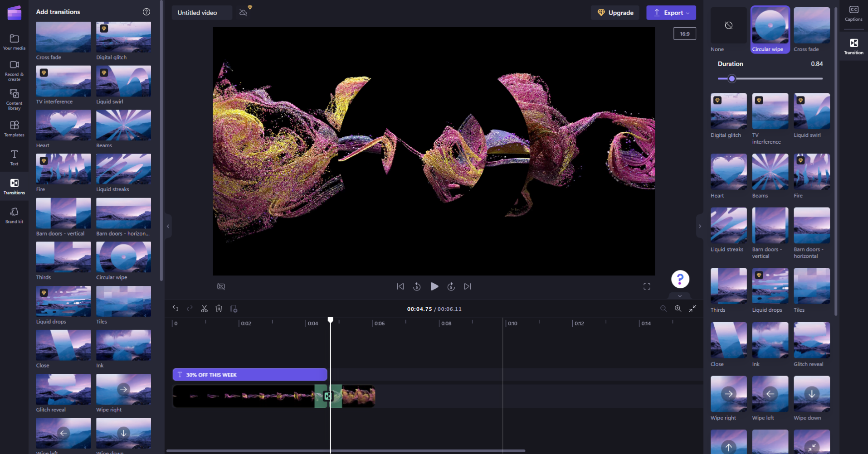The height and width of the screenshot is (454, 868).
Task: Toggle fullscreen preview mode
Action: coord(647,286)
